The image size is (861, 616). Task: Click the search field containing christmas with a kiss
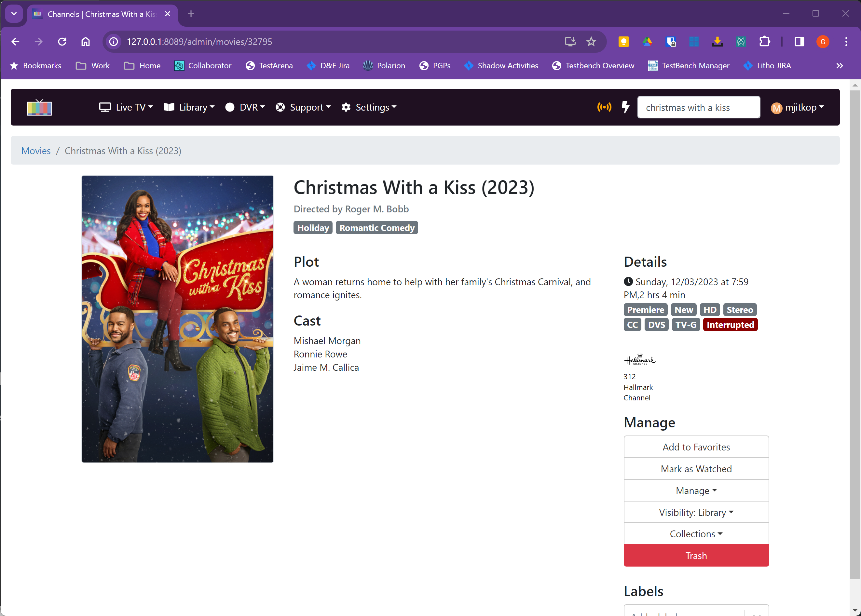pyautogui.click(x=698, y=108)
